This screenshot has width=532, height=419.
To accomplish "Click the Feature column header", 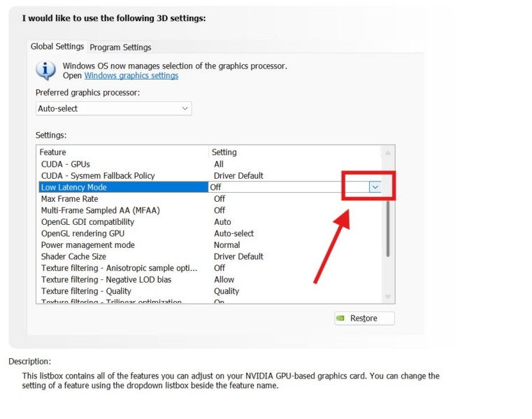I will click(123, 152).
